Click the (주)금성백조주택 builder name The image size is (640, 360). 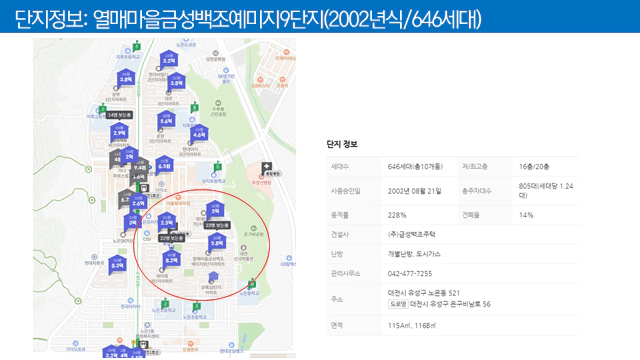tap(411, 234)
